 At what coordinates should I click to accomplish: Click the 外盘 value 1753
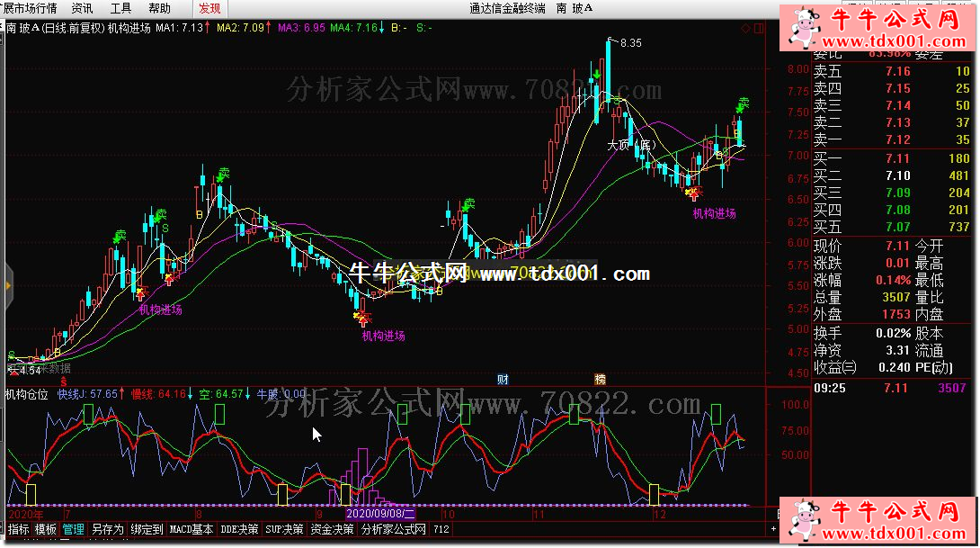(895, 314)
